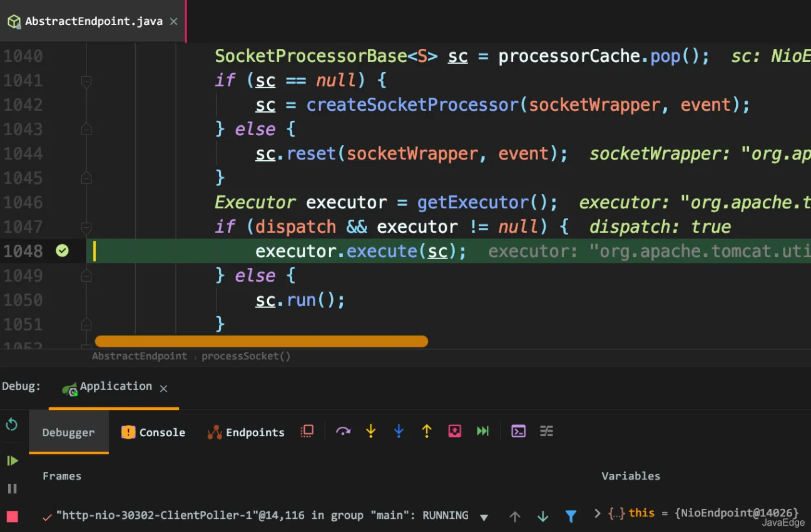Click the Drop Frame icon
Viewport: 811px width, 532px height.
pyautogui.click(x=455, y=431)
